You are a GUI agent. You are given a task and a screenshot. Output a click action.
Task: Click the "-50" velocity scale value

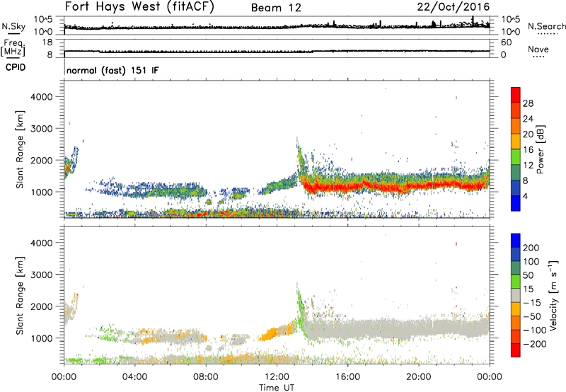click(x=532, y=316)
